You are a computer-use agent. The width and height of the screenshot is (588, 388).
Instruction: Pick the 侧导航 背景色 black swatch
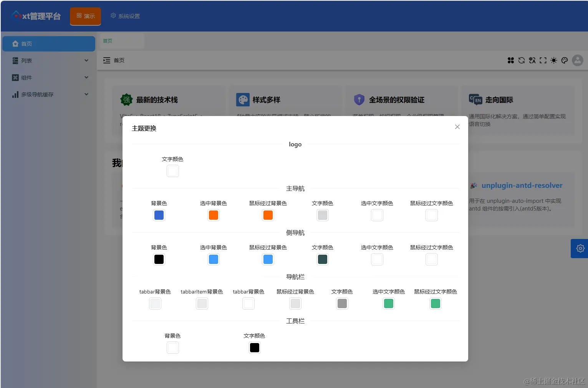point(159,259)
